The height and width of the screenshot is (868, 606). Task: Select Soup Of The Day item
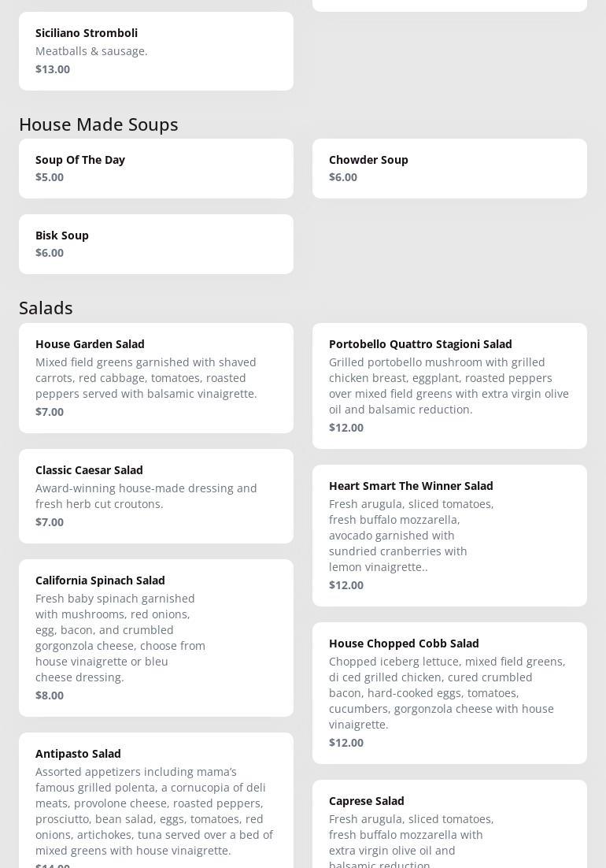pos(156,168)
